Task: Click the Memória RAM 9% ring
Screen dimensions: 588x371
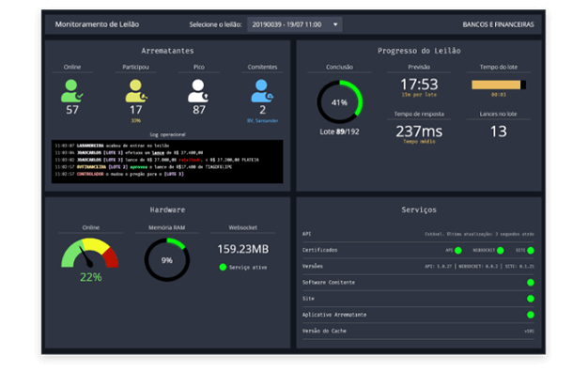Action: tap(167, 260)
